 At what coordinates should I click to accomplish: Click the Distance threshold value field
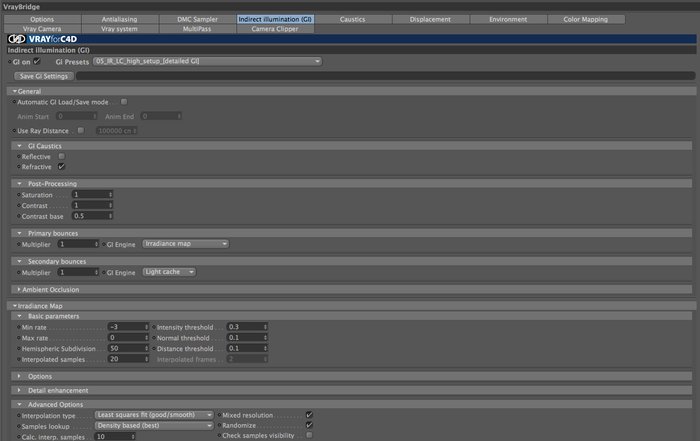(x=245, y=348)
